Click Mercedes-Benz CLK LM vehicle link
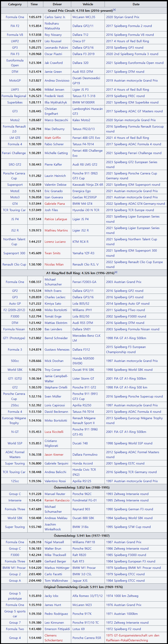The height and width of the screenshot is (644, 168). [x=86, y=338]
